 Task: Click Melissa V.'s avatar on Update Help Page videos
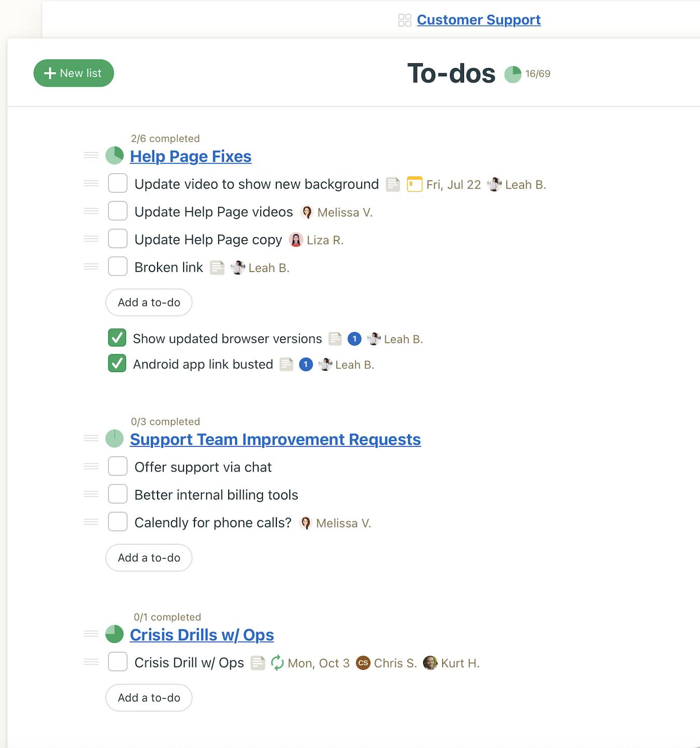(306, 212)
